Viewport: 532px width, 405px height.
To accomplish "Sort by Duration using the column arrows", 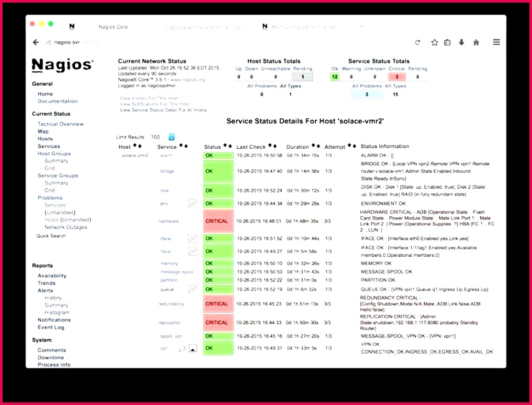I will [316, 146].
